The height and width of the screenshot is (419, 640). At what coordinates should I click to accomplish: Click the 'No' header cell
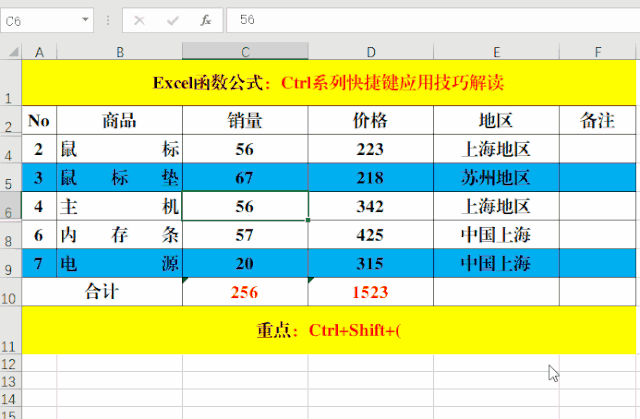[39, 120]
